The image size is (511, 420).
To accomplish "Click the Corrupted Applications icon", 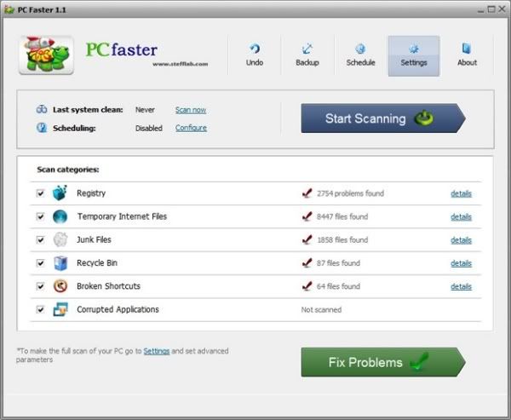I will tap(60, 309).
